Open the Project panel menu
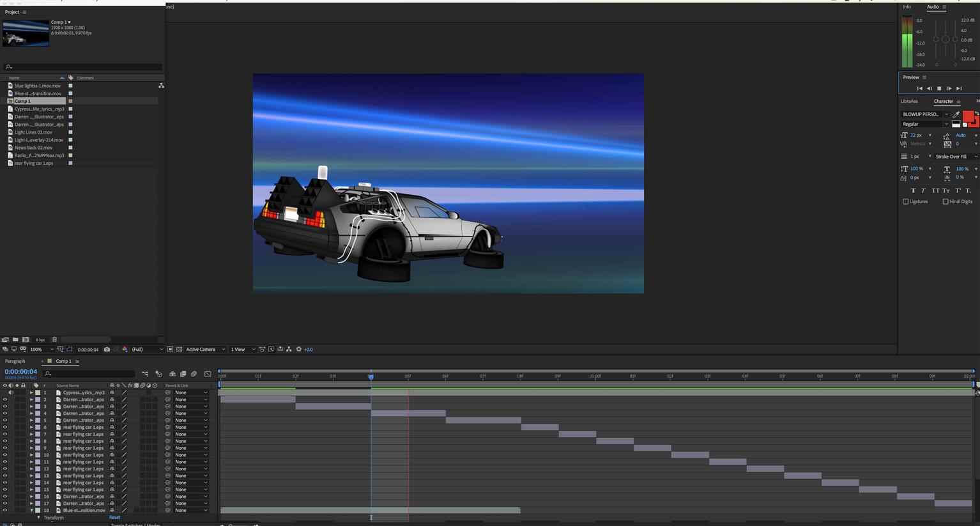 tap(24, 12)
